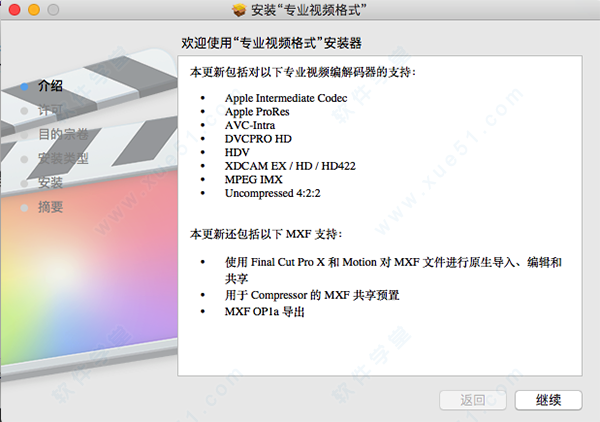Click the text Apple Intermediate Codec
The width and height of the screenshot is (600, 422).
point(286,98)
